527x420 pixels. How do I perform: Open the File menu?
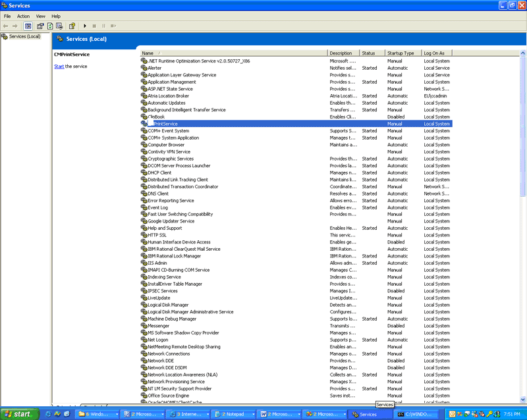click(x=7, y=16)
